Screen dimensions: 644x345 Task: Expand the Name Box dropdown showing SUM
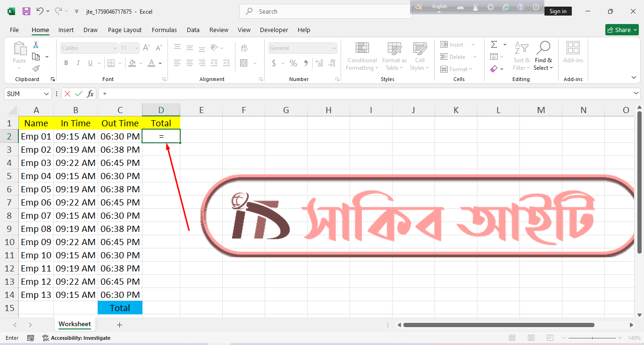[46, 94]
